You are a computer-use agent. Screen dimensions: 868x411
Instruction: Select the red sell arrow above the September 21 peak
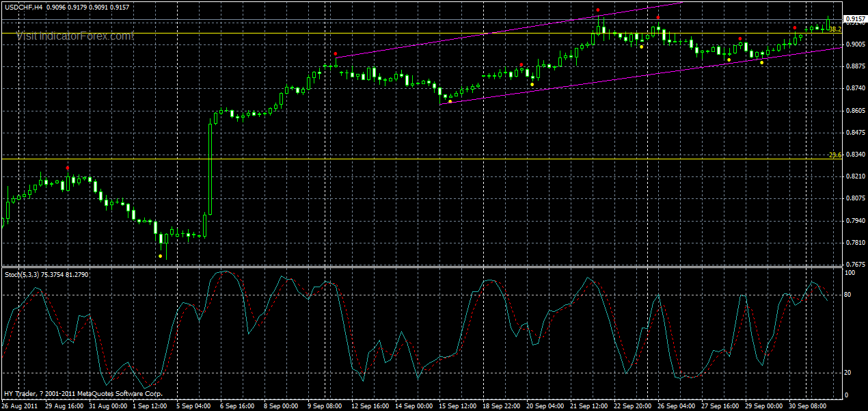(598, 10)
